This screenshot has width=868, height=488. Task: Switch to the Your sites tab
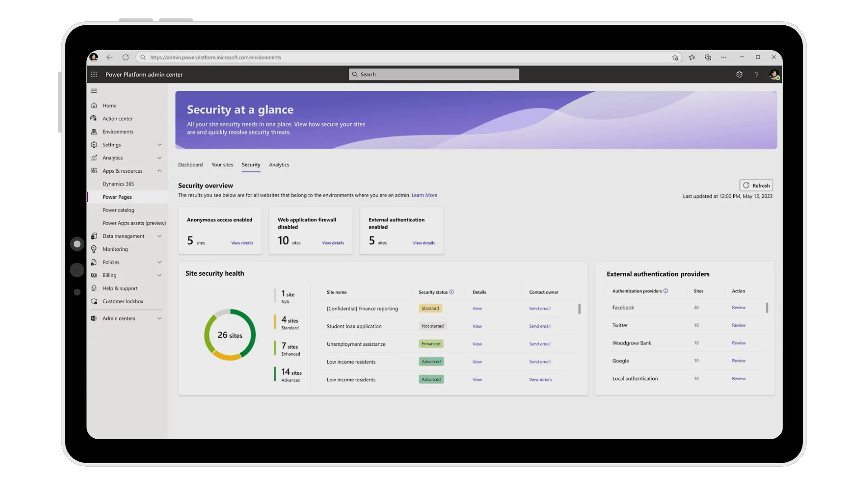[x=222, y=164]
